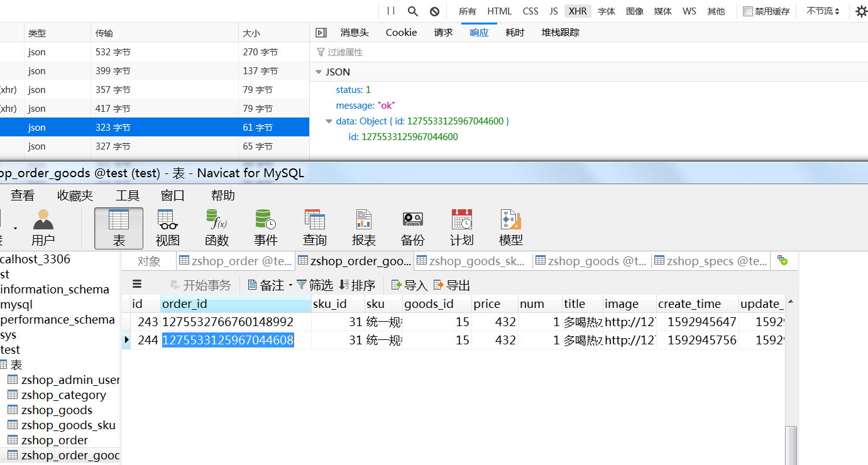Select the 表 toolbar button in Navicat
This screenshot has width=868, height=465.
tap(119, 227)
